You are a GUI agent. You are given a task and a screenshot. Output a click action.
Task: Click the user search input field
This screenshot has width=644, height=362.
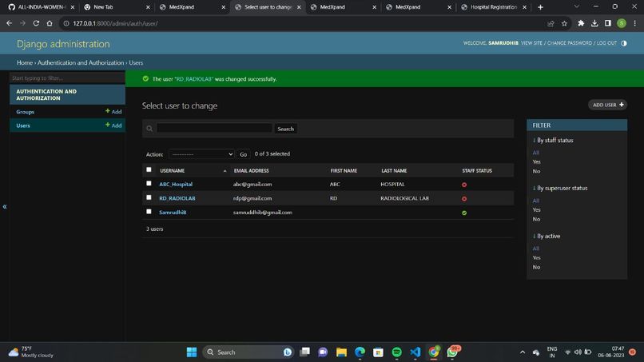tap(214, 128)
